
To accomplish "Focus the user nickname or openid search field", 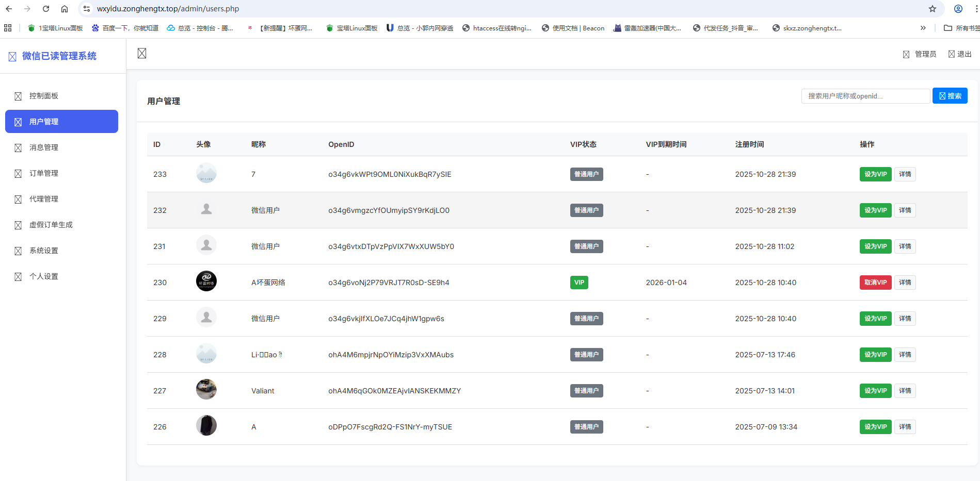I will click(x=865, y=96).
